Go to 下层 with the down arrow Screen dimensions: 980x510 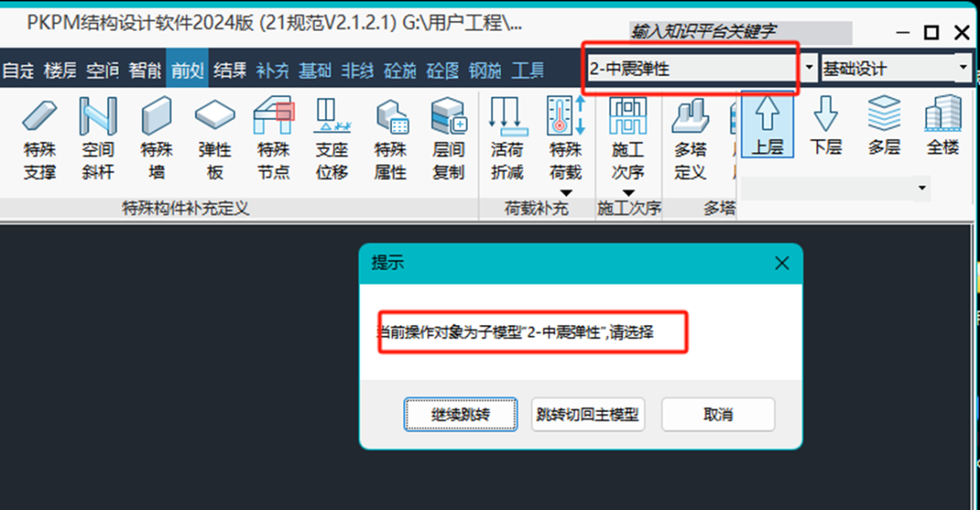point(826,125)
